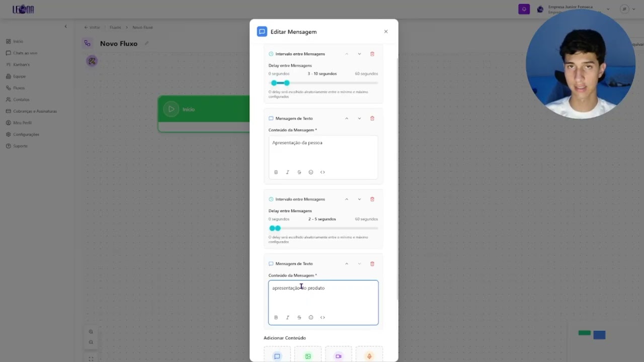The height and width of the screenshot is (362, 644).
Task: Delete the 3 - 10 segundos interval block
Action: tap(372, 54)
